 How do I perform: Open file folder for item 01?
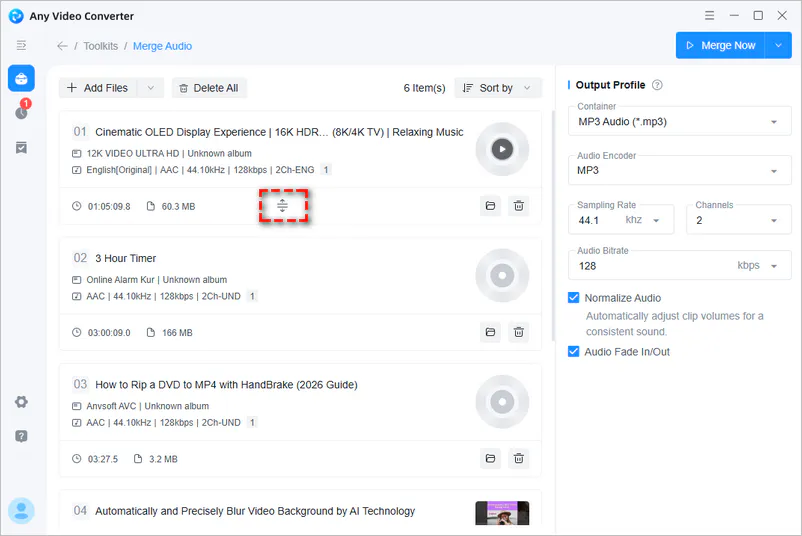[490, 206]
